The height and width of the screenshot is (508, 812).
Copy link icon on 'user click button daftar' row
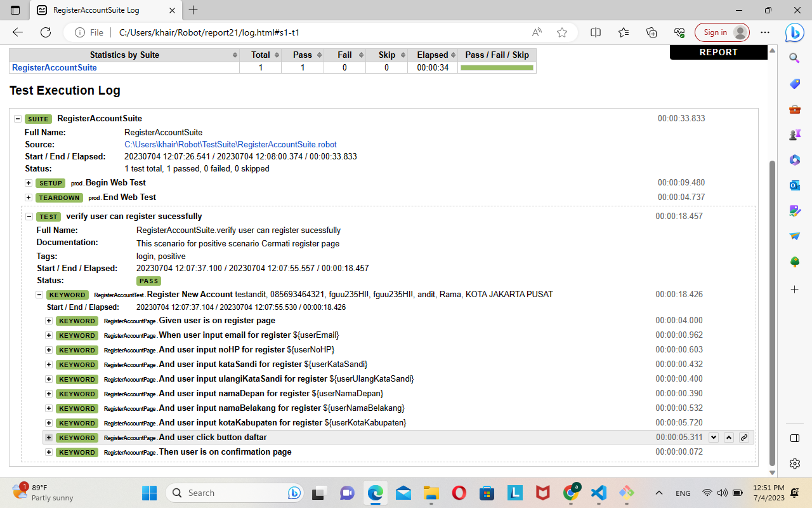tap(743, 437)
